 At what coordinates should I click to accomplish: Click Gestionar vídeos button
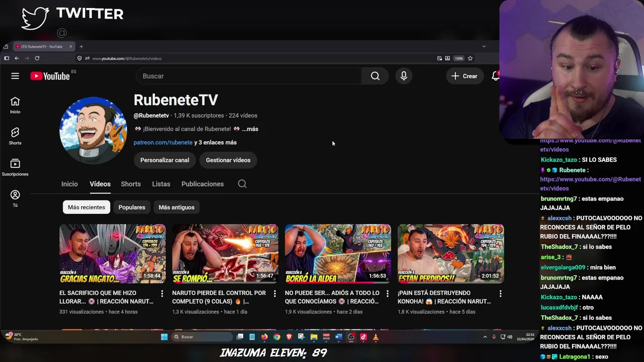(228, 160)
